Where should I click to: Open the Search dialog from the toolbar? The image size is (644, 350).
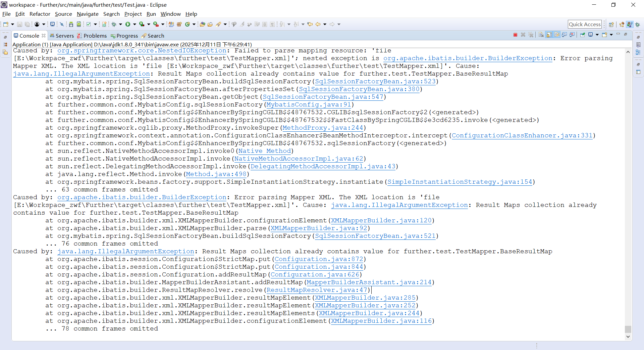point(221,24)
